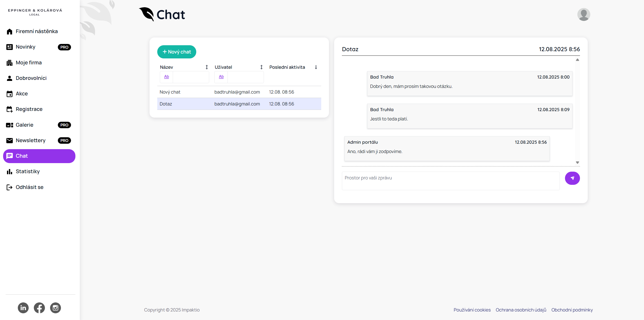644x320 pixels.
Task: Sort chats by Uživatel column arrows
Action: (x=261, y=67)
